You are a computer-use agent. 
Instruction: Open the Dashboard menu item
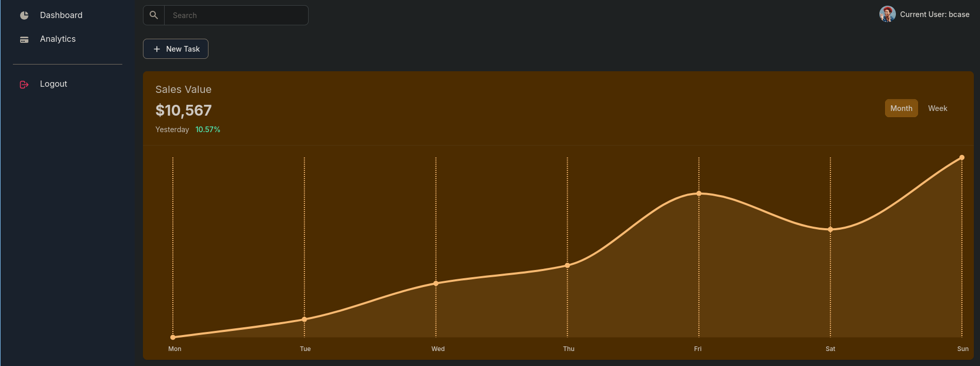pyautogui.click(x=61, y=15)
